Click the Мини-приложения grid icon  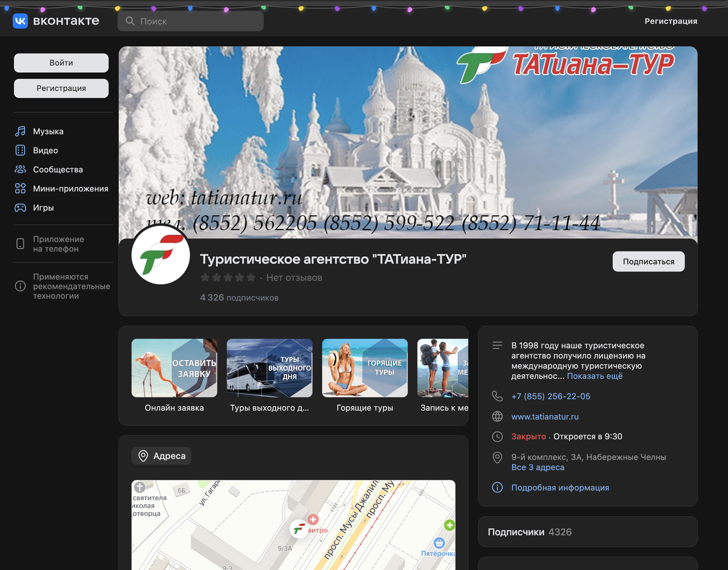coord(21,188)
